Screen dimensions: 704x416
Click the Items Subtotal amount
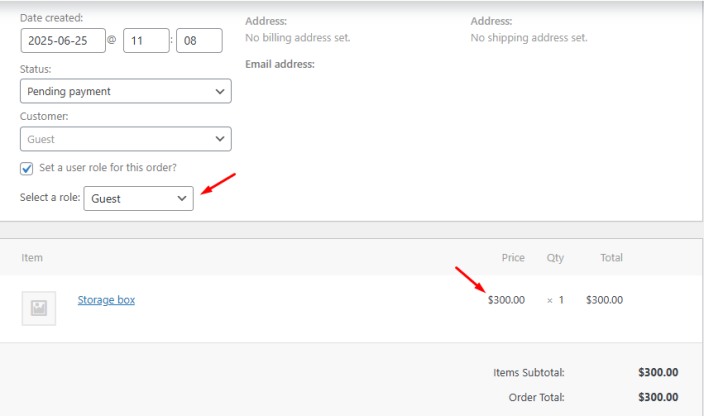pyautogui.click(x=658, y=372)
